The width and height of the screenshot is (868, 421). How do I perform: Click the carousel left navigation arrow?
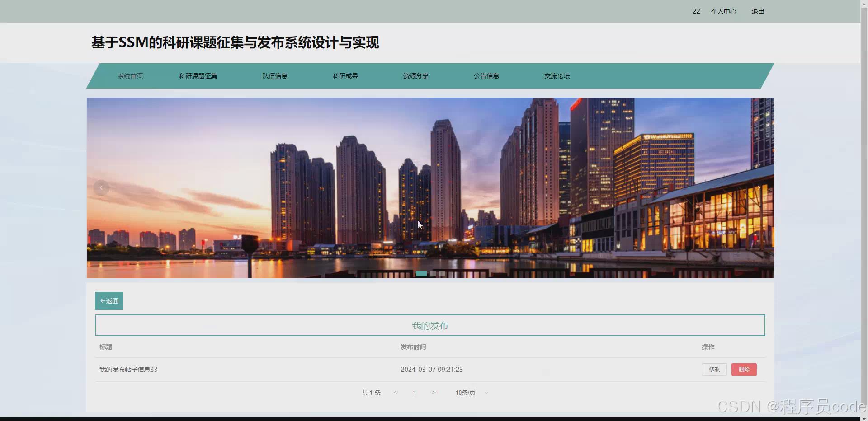click(101, 187)
